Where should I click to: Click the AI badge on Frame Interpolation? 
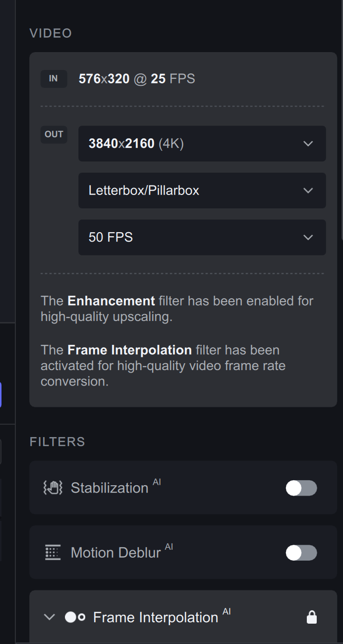pyautogui.click(x=226, y=612)
